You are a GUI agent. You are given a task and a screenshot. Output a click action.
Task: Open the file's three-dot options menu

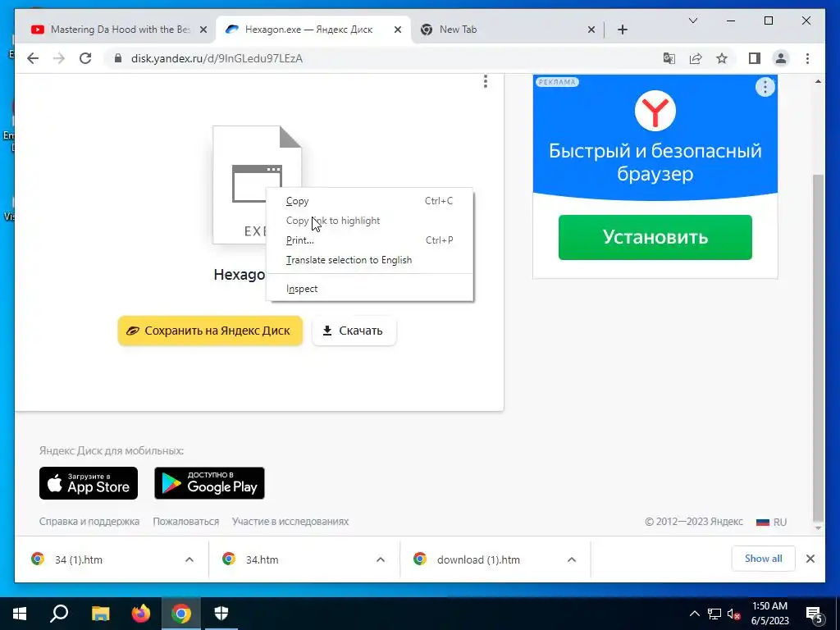[486, 81]
